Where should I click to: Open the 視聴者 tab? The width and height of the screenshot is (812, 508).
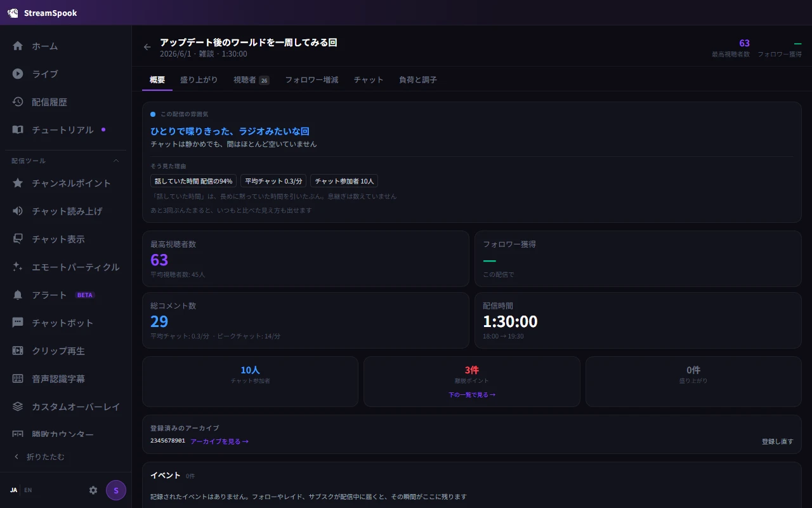click(x=251, y=80)
